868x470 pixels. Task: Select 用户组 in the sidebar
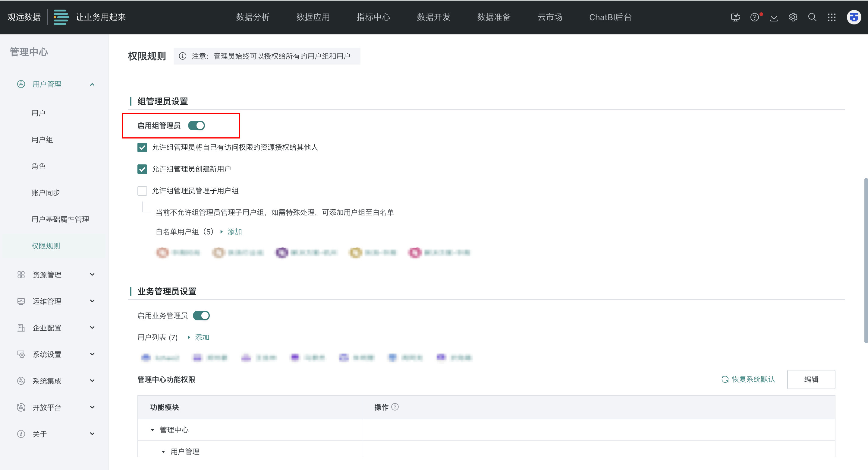pos(42,140)
